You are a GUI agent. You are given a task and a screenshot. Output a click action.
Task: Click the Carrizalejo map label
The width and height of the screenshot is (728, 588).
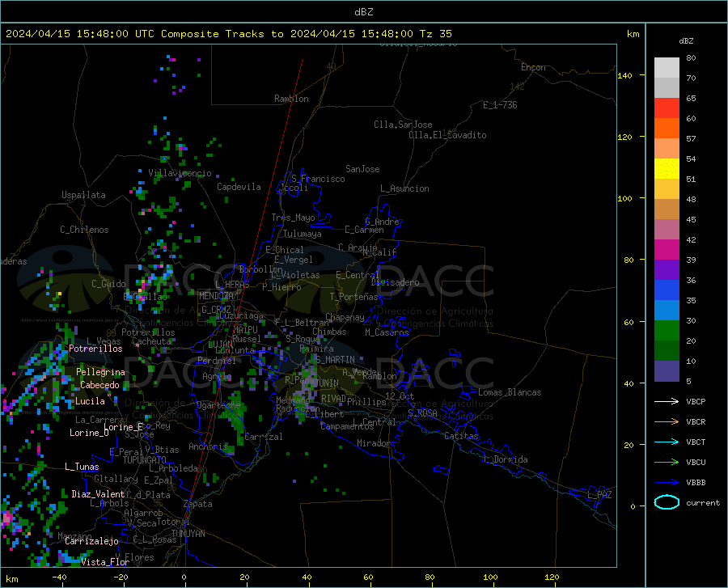[x=92, y=541]
